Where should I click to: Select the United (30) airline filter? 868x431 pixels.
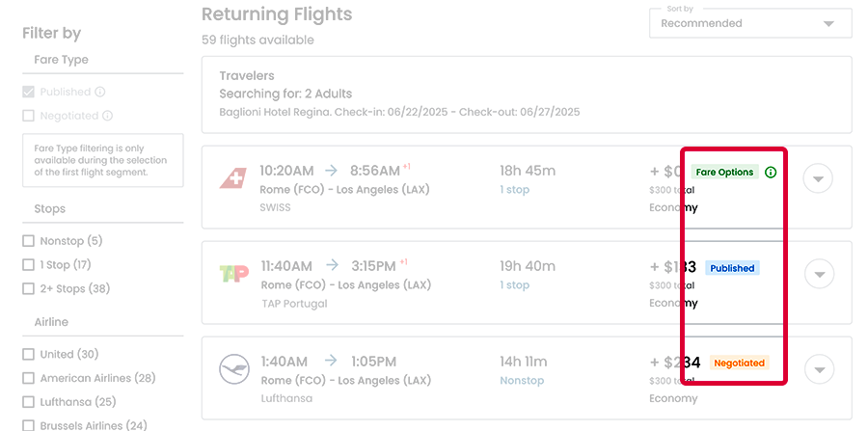coord(29,354)
